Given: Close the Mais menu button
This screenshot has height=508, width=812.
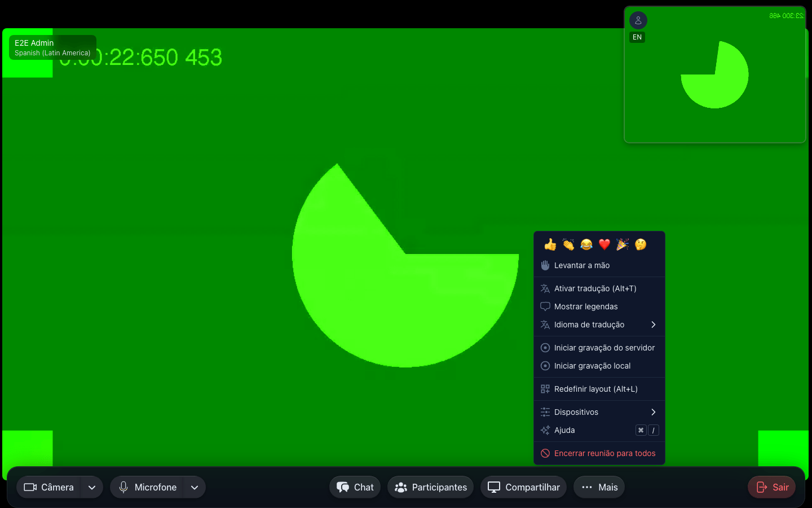Looking at the screenshot, I should click(599, 487).
